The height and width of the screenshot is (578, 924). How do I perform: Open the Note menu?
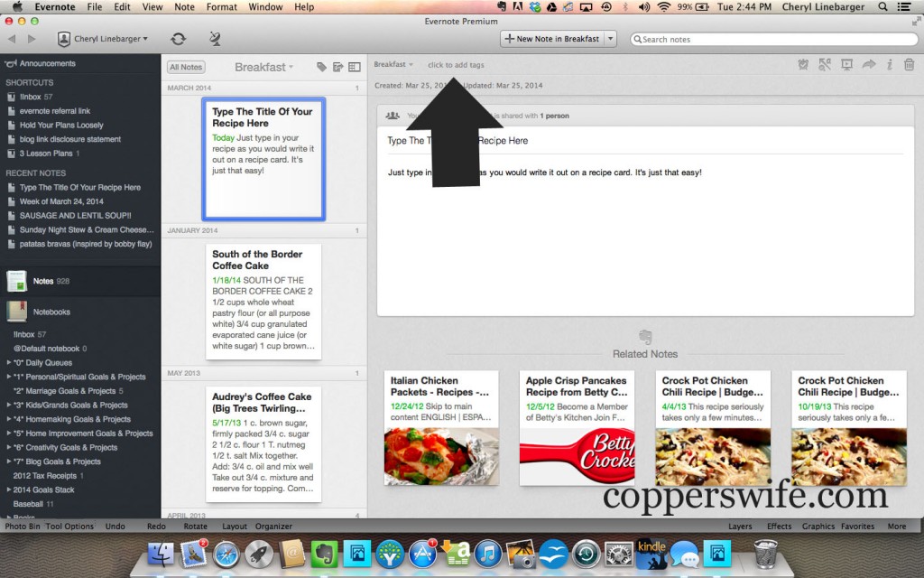point(184,7)
